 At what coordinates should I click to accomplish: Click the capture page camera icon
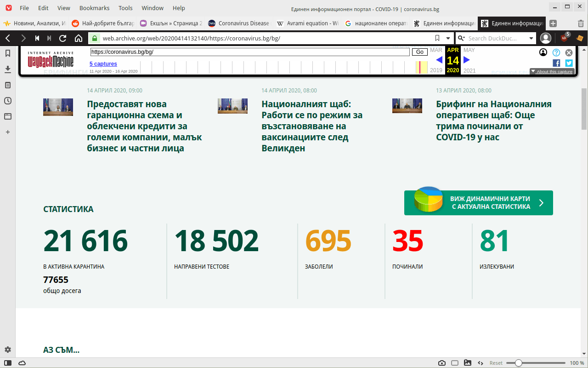[442, 363]
